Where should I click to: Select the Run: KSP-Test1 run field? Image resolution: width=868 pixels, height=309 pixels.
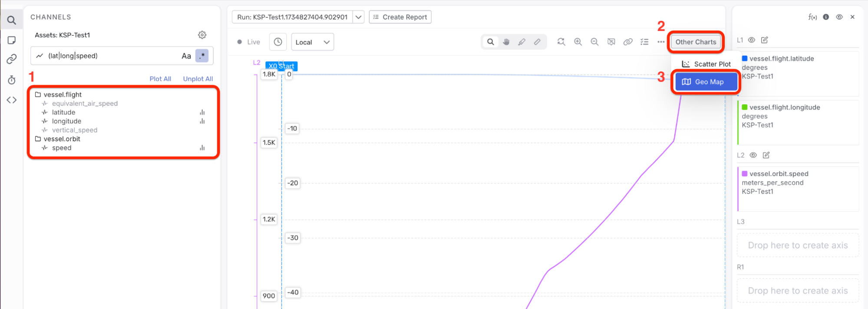[x=293, y=17]
